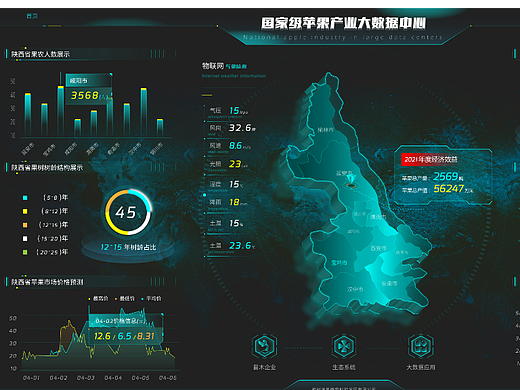
Task: Click the 12-15年树龄占比 caption
Action: pyautogui.click(x=128, y=247)
